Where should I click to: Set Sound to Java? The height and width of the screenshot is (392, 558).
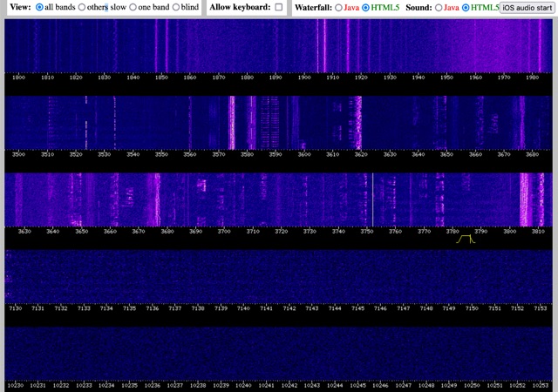pos(439,7)
